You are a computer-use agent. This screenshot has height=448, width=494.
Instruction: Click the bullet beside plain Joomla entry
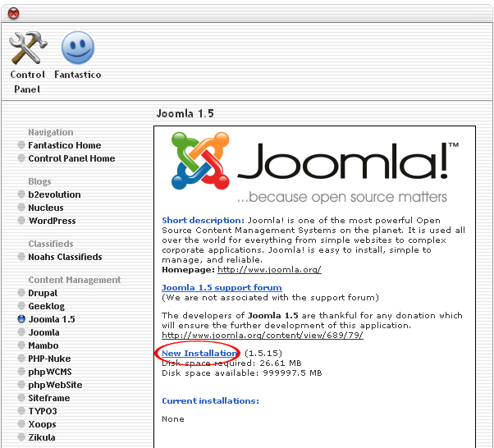click(x=21, y=332)
